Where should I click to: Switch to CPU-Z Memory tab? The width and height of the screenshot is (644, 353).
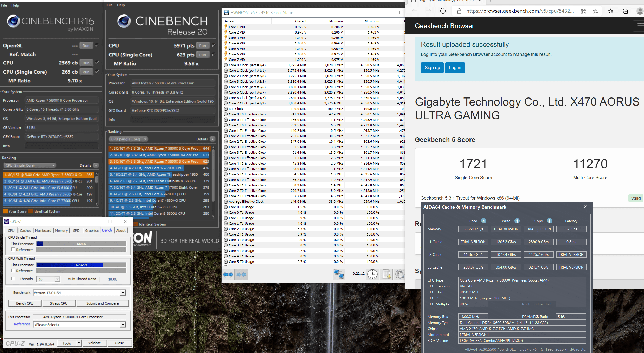[61, 230]
